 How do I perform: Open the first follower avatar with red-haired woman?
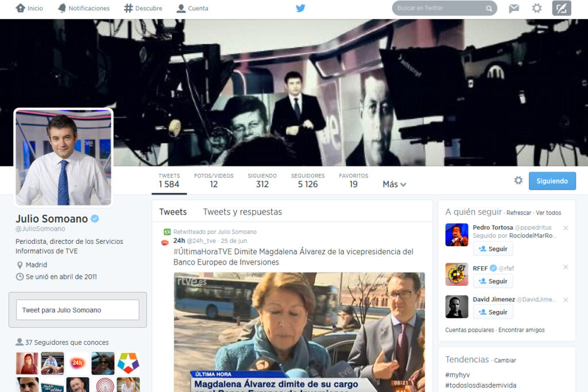27,363
